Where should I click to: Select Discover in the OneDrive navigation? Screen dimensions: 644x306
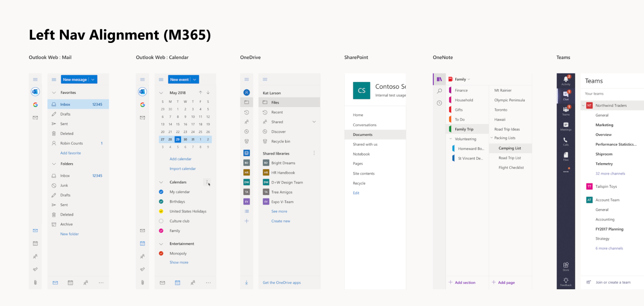tap(279, 132)
